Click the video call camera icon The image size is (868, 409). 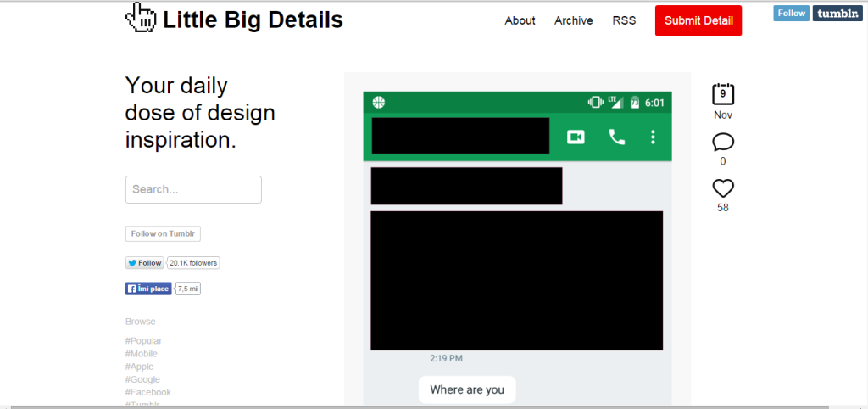coord(576,137)
